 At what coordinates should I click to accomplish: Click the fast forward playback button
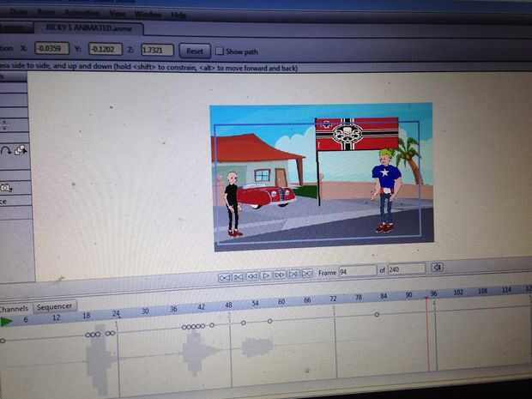click(x=280, y=275)
